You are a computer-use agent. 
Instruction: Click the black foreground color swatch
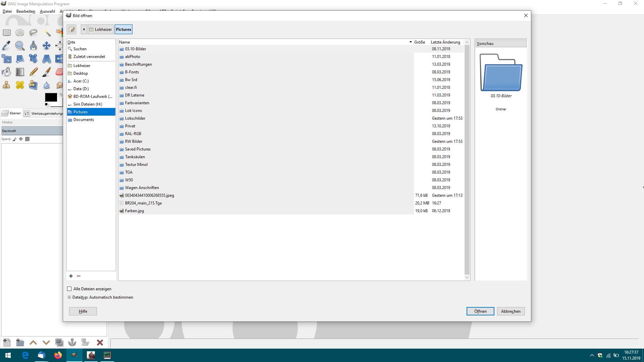pos(51,97)
